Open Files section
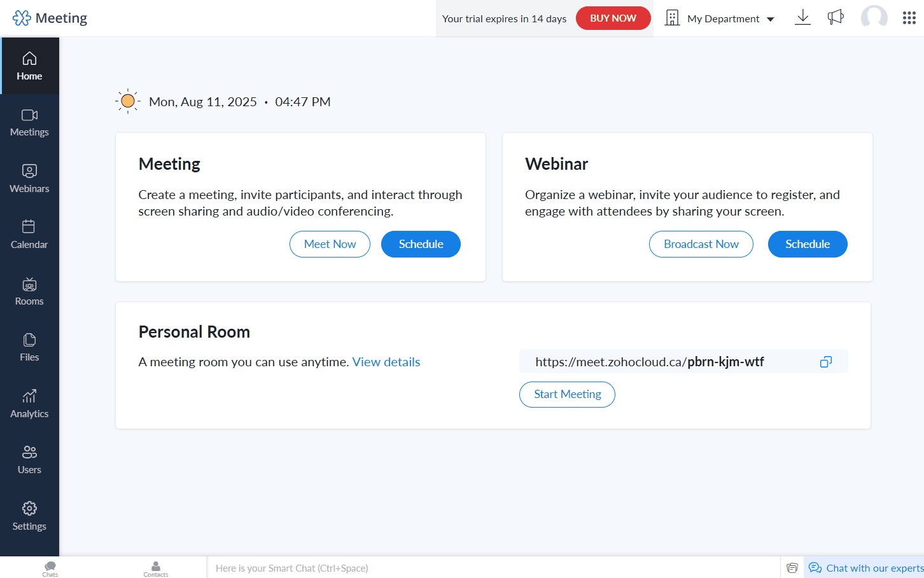Screen dimensions: 924x578 click(x=29, y=347)
